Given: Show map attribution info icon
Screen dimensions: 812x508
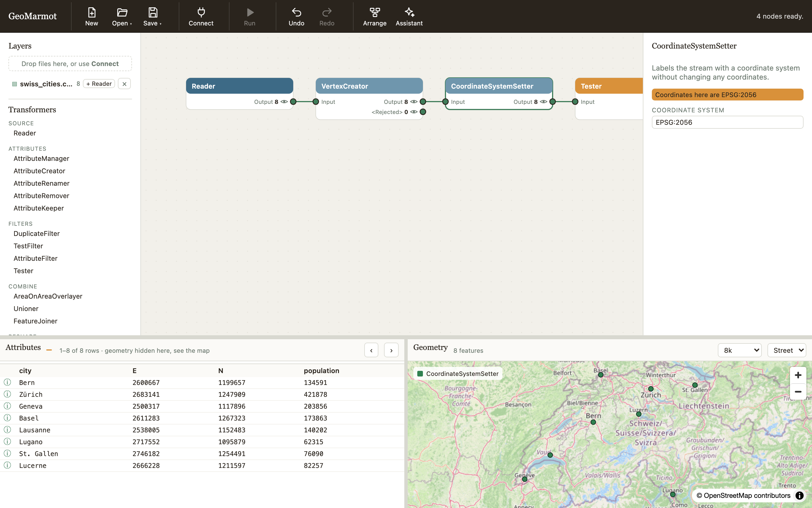Looking at the screenshot, I should (x=800, y=496).
